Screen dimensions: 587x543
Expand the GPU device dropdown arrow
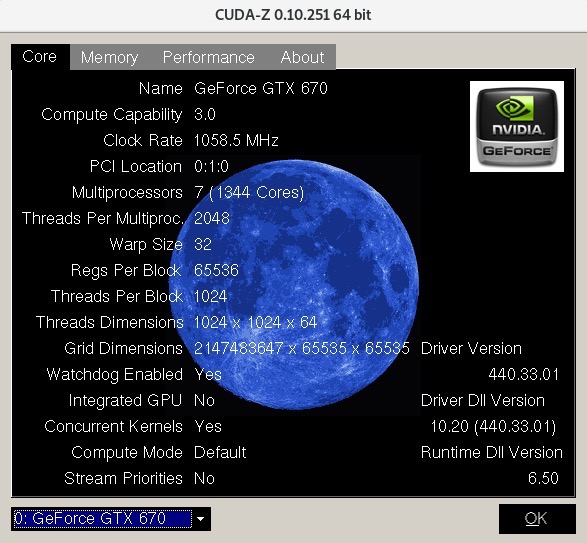click(x=201, y=519)
